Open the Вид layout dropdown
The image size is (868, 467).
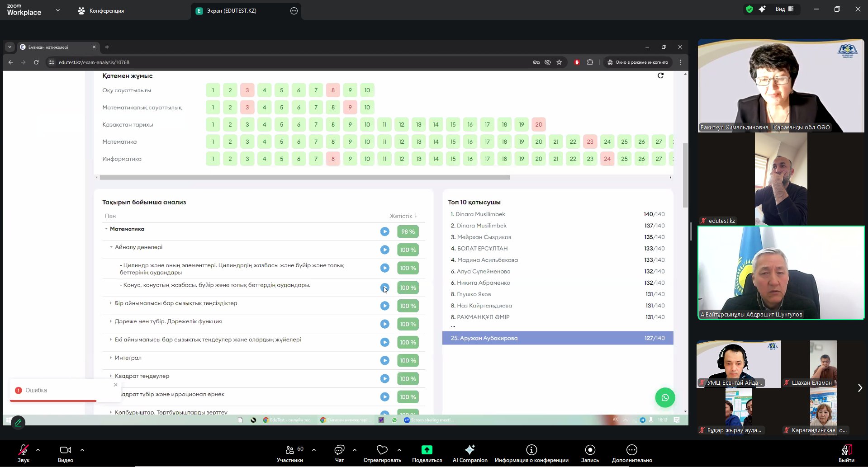pos(784,9)
